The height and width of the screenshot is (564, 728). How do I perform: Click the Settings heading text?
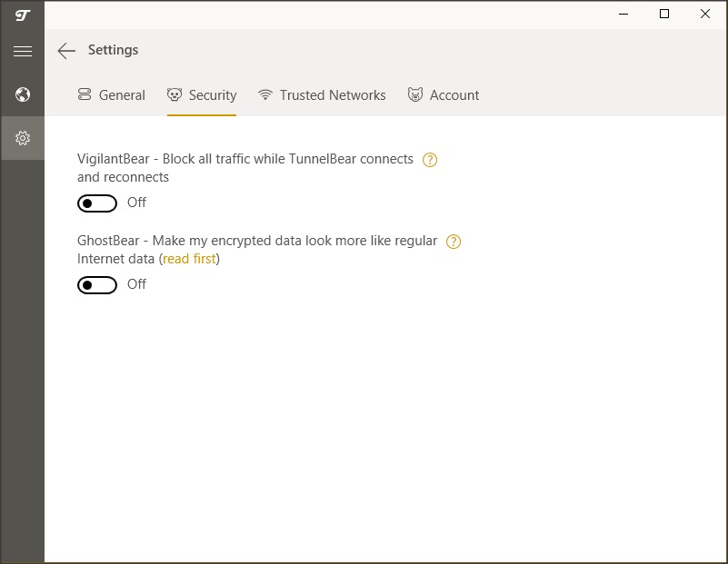coord(114,50)
